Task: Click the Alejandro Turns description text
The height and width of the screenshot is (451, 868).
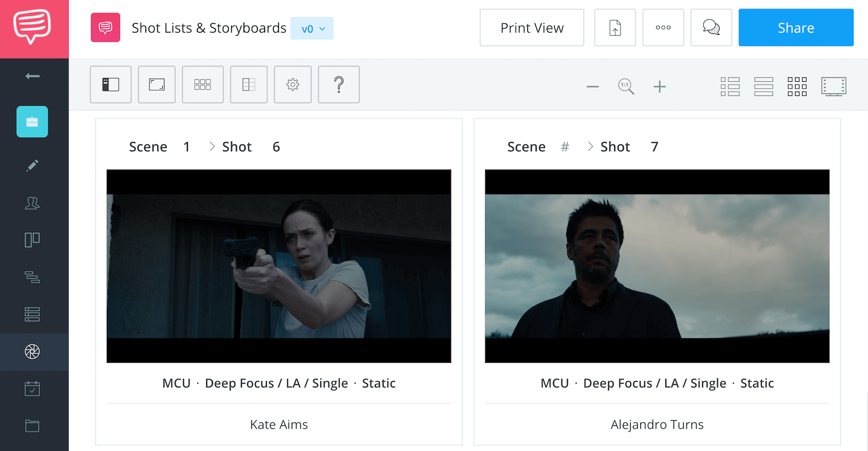Action: 657,425
